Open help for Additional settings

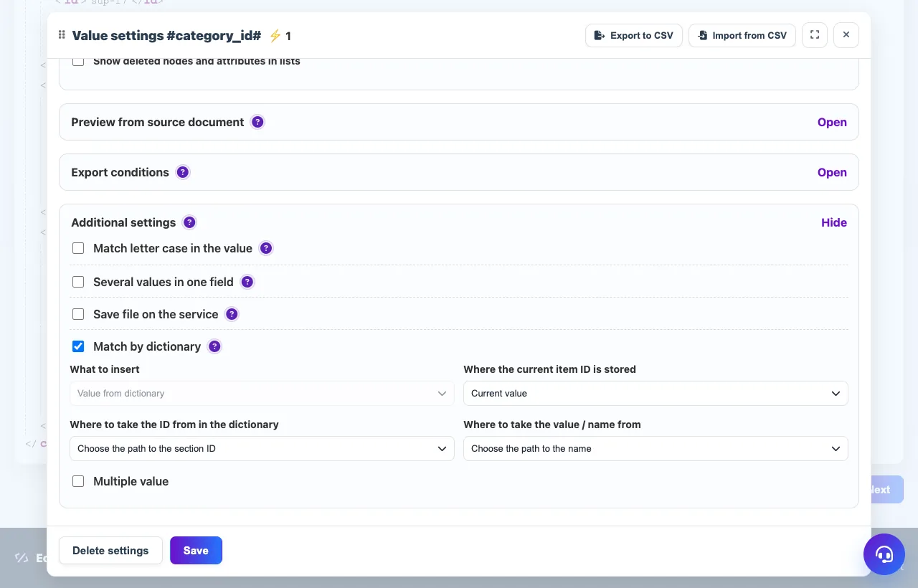pos(189,222)
